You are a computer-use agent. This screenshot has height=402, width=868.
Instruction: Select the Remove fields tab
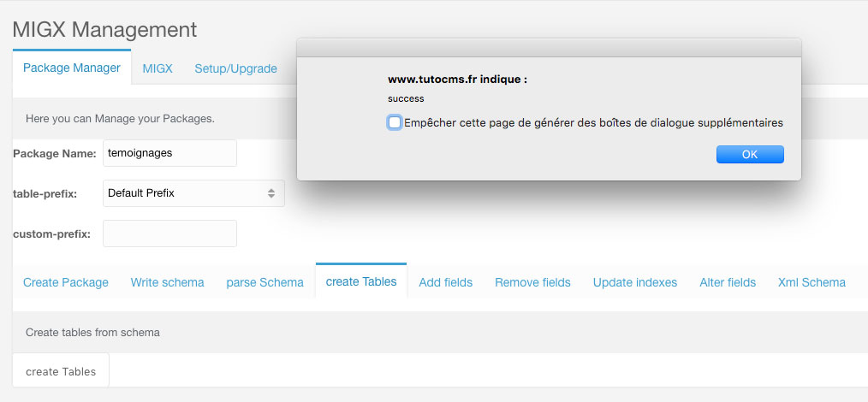point(532,282)
